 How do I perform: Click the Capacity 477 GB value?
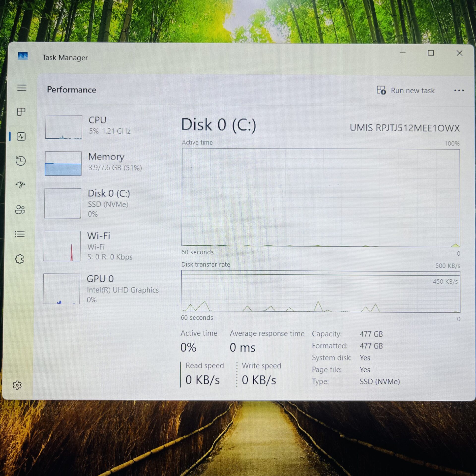pos(371,334)
